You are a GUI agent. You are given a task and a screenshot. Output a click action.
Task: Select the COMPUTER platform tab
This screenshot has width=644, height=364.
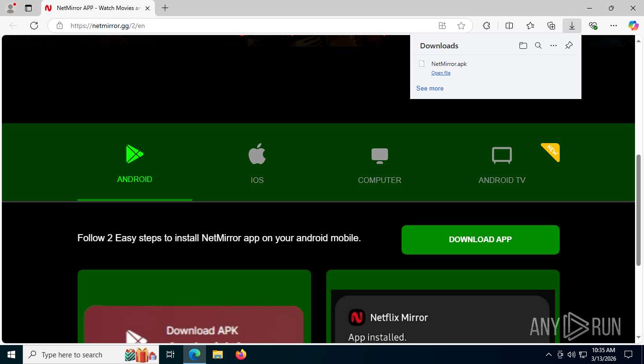click(380, 163)
